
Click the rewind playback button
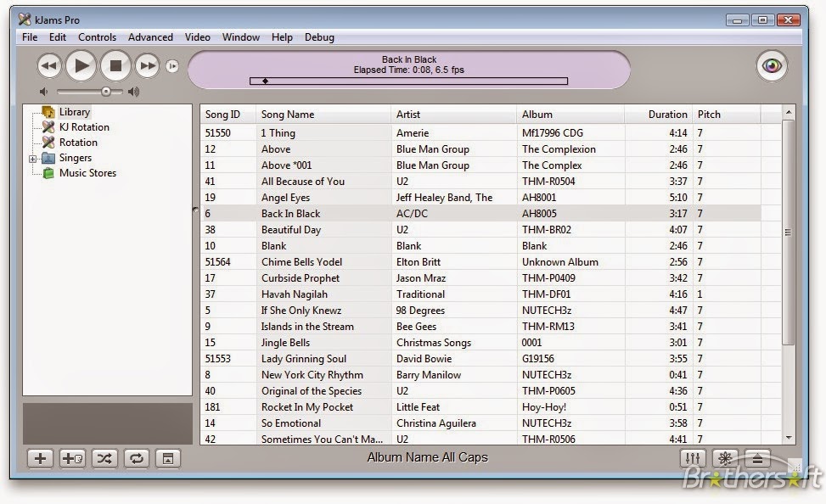point(49,66)
